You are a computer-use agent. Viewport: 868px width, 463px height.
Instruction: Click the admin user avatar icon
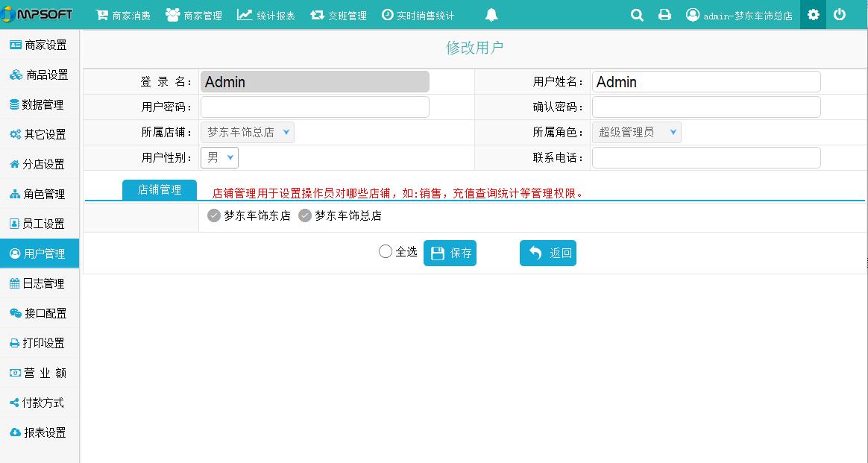click(x=693, y=15)
